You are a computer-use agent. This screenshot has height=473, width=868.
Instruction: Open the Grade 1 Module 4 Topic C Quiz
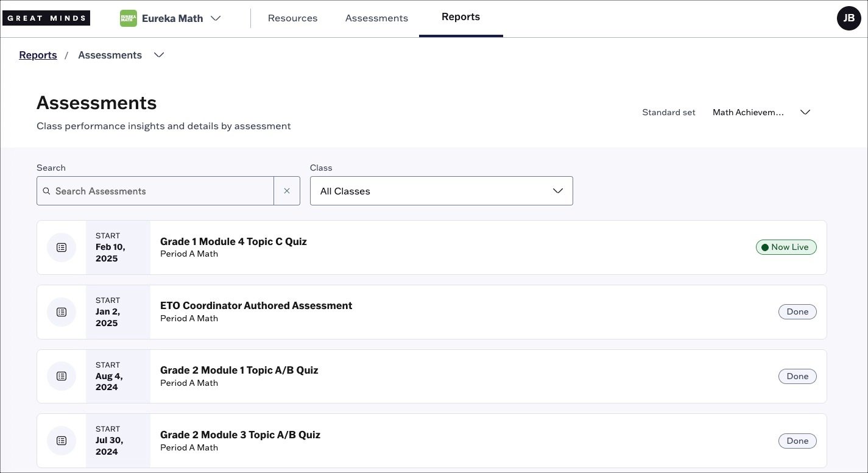tap(233, 241)
